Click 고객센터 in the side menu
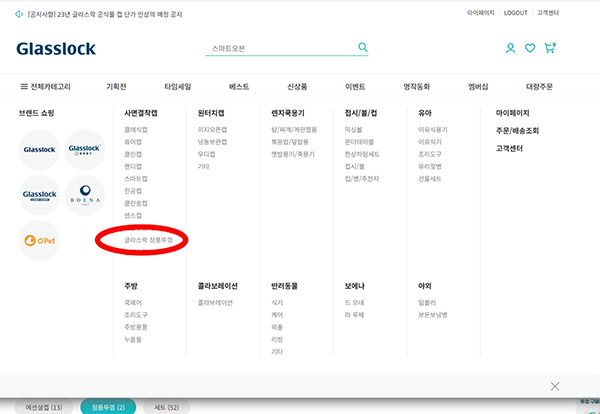The image size is (600, 414). [509, 148]
